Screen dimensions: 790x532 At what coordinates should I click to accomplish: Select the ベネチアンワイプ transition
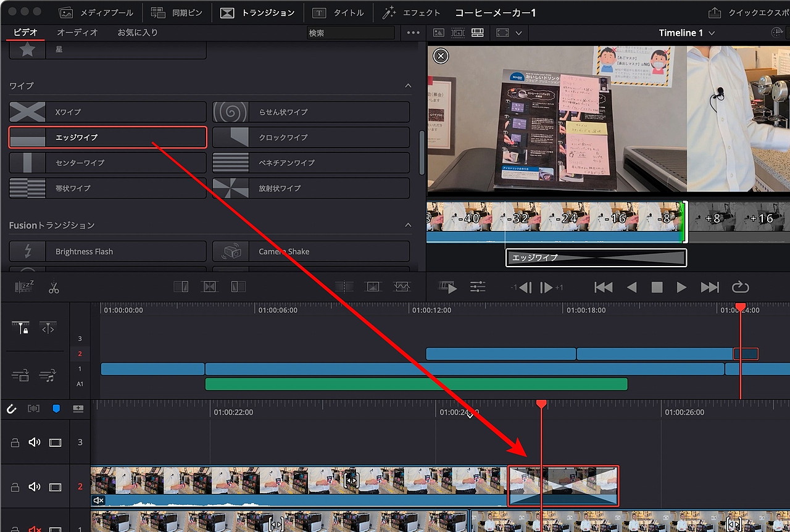coord(311,162)
